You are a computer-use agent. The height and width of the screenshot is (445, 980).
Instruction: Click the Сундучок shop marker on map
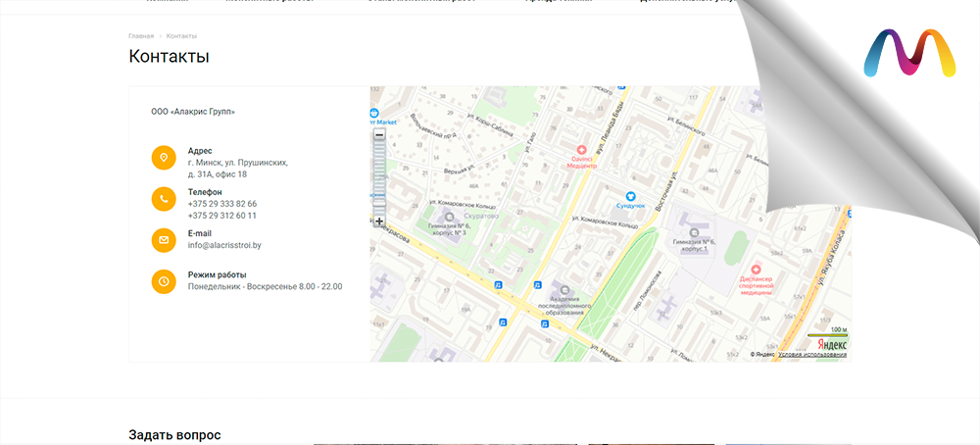click(x=632, y=196)
